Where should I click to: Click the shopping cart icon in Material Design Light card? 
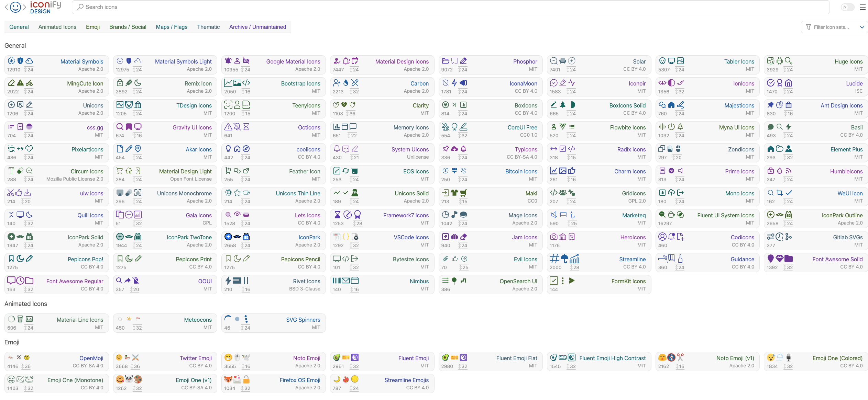120,171
